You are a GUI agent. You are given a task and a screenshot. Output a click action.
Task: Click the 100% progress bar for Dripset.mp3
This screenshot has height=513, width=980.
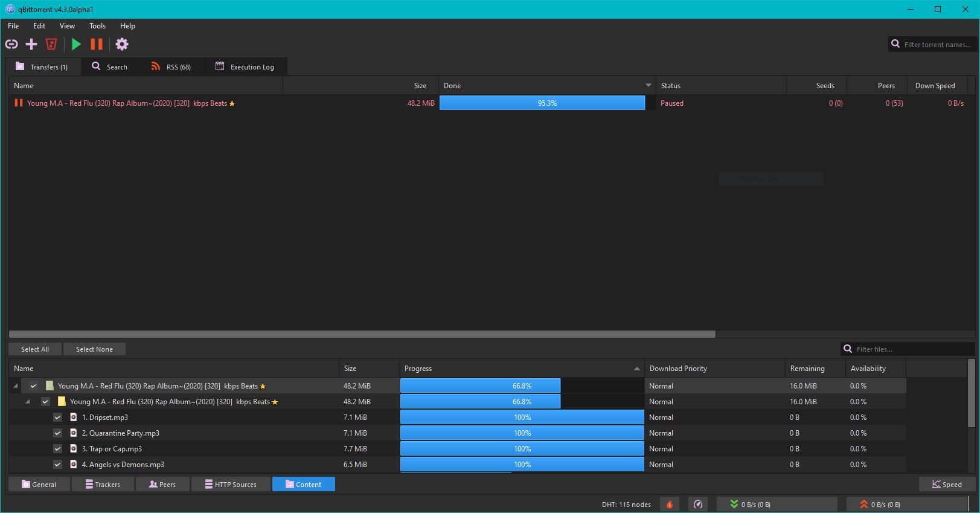coord(522,417)
